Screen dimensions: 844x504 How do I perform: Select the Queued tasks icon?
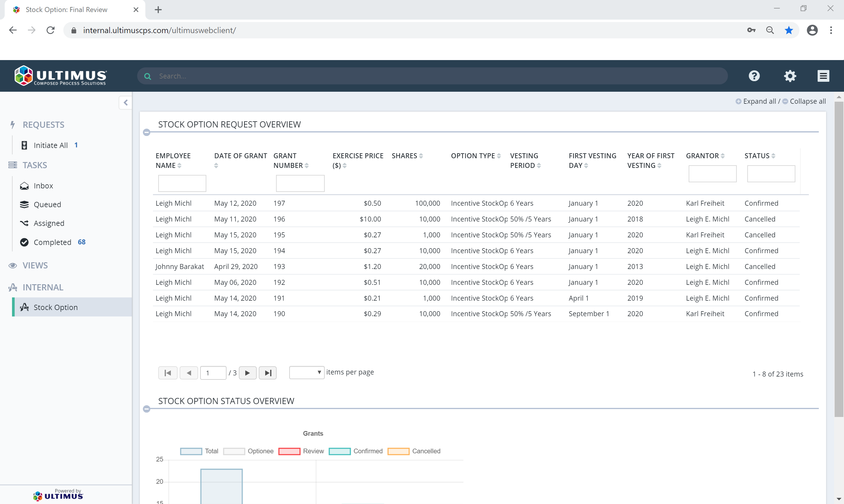click(24, 204)
